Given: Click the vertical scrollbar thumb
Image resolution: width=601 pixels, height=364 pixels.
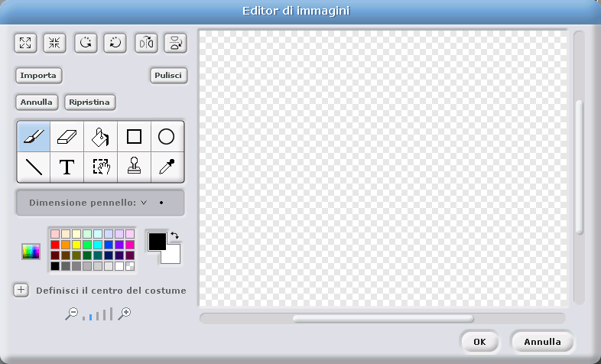Looking at the screenshot, I should (580, 167).
